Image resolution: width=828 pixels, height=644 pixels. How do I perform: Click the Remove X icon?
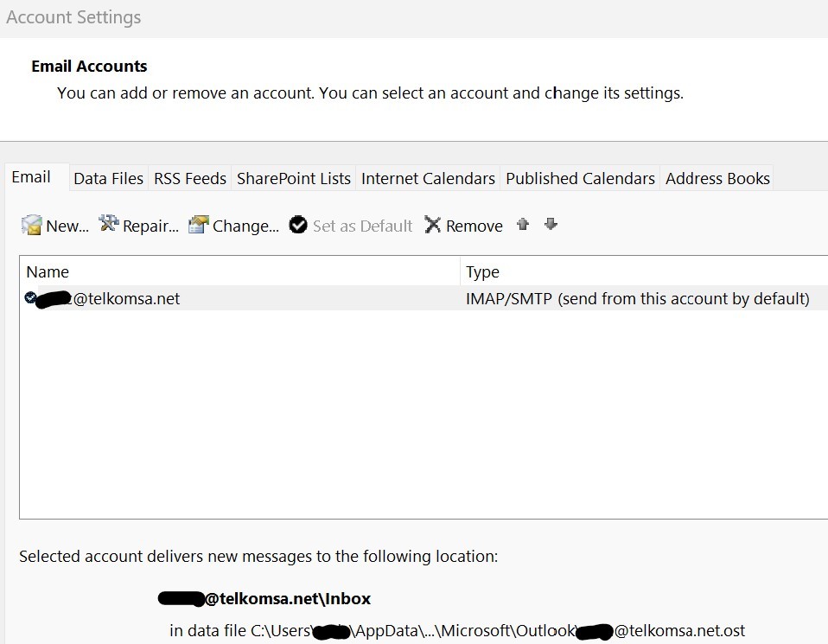coord(432,225)
